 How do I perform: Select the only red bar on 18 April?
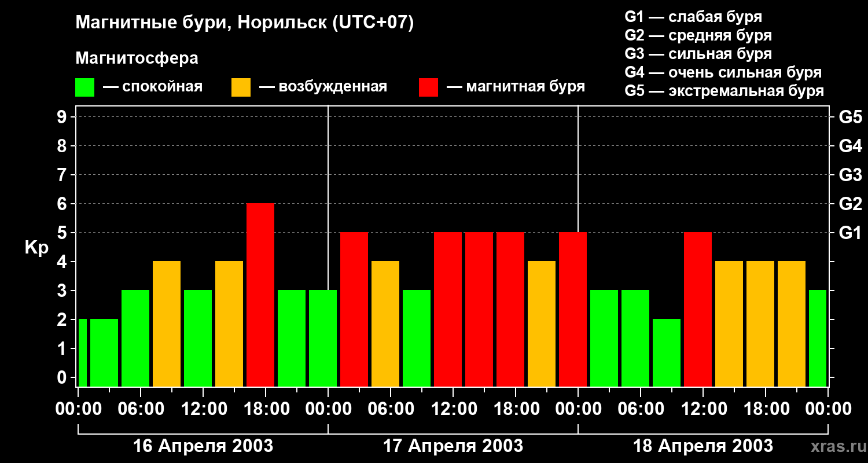tap(698, 310)
